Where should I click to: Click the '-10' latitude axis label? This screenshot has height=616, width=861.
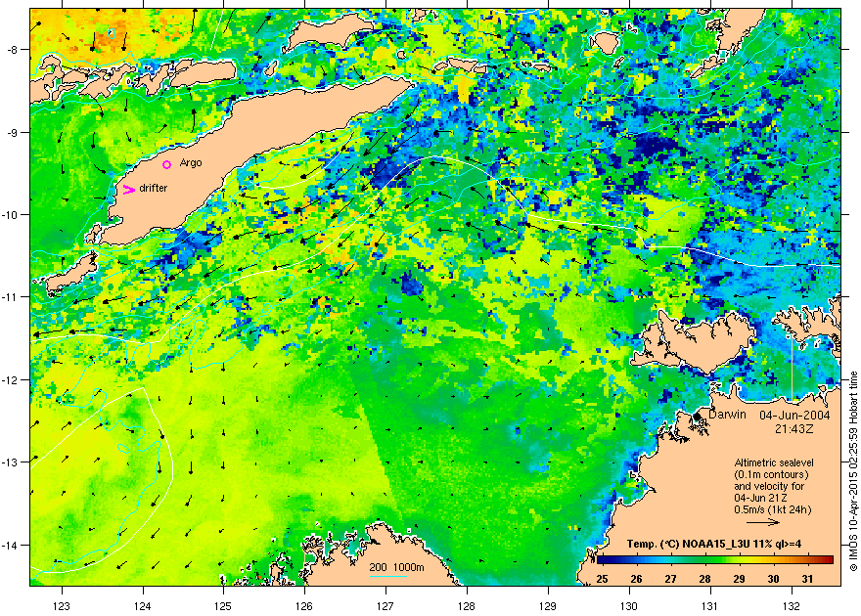[x=10, y=214]
